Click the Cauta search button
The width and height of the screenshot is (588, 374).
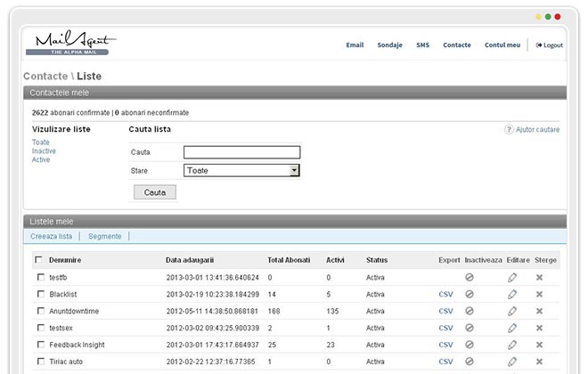click(x=155, y=192)
